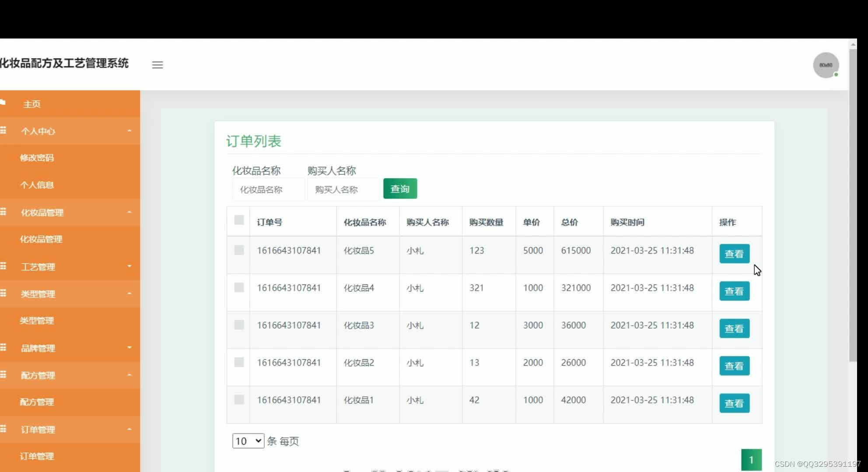The image size is (868, 472).
Task: Click the system title 化妆品配方及工艺管理系统
Action: 64,63
